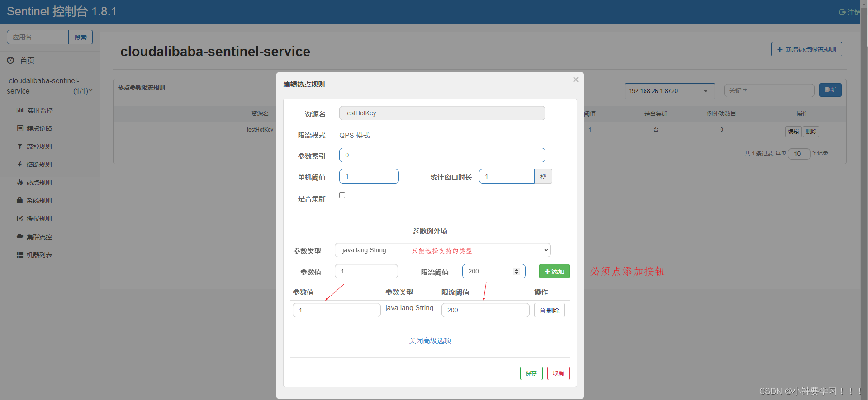Image resolution: width=868 pixels, height=400 pixels.
Task: Open 系统规则 menu item
Action: (x=39, y=201)
